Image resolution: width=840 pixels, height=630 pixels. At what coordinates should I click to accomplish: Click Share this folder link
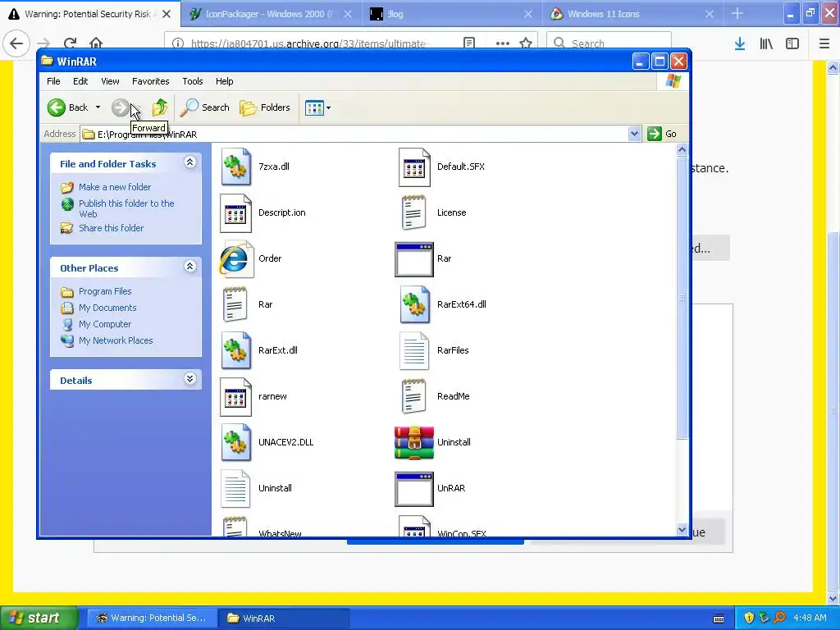pyautogui.click(x=111, y=228)
